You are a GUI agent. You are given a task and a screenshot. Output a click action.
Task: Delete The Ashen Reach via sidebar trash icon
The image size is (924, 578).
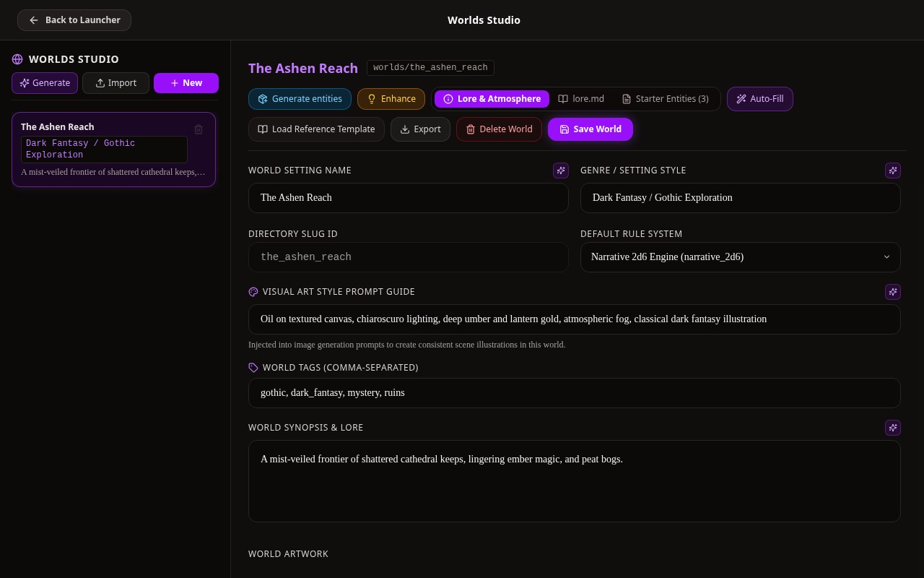coord(199,129)
